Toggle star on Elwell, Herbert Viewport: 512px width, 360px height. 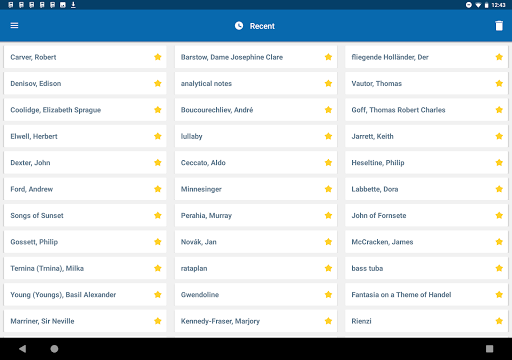pyautogui.click(x=158, y=136)
